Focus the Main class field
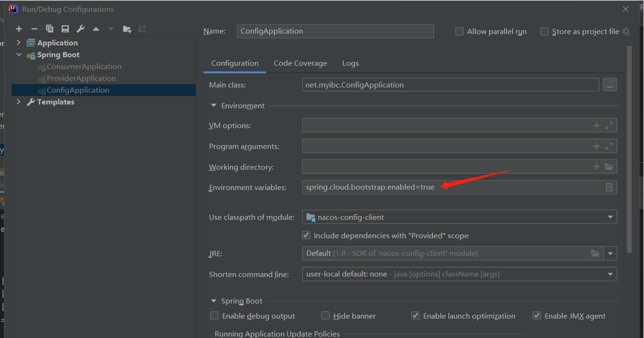644x338 pixels. point(451,85)
